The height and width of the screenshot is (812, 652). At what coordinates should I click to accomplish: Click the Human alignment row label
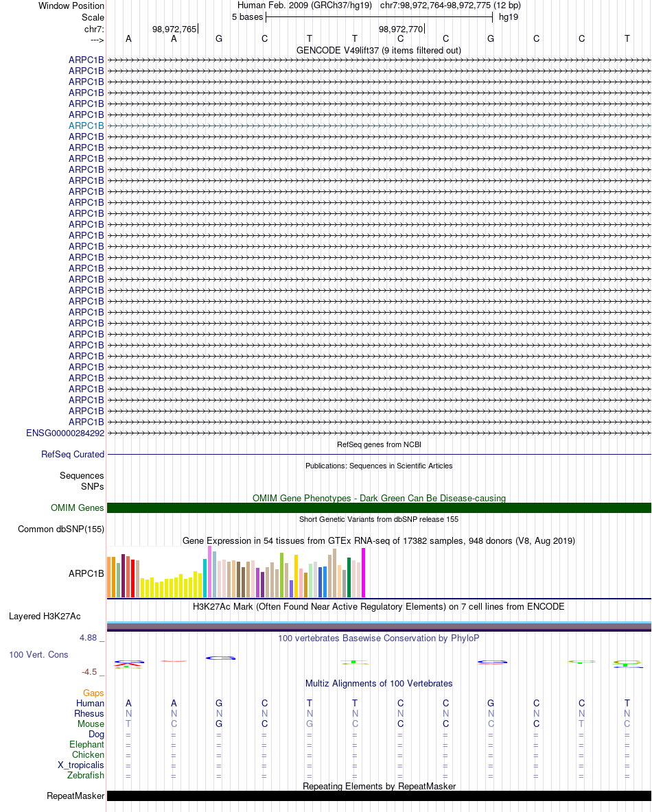(x=90, y=703)
